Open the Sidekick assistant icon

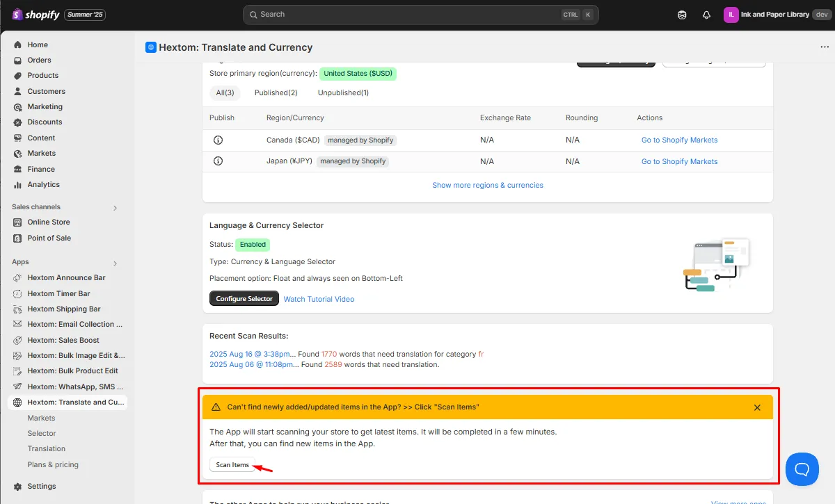tap(682, 15)
